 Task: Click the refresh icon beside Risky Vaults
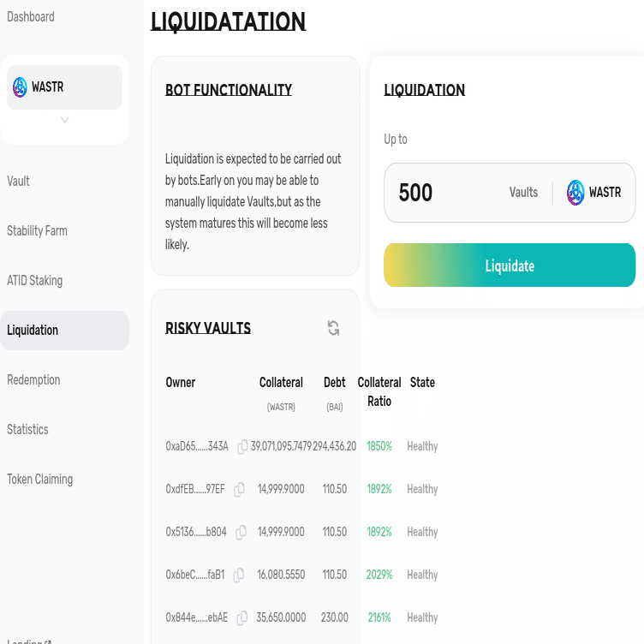click(334, 328)
